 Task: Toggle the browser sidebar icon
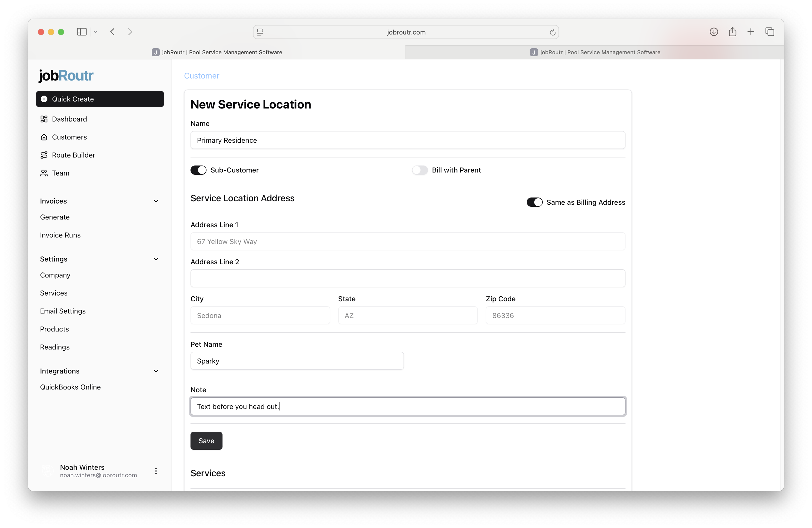point(81,32)
